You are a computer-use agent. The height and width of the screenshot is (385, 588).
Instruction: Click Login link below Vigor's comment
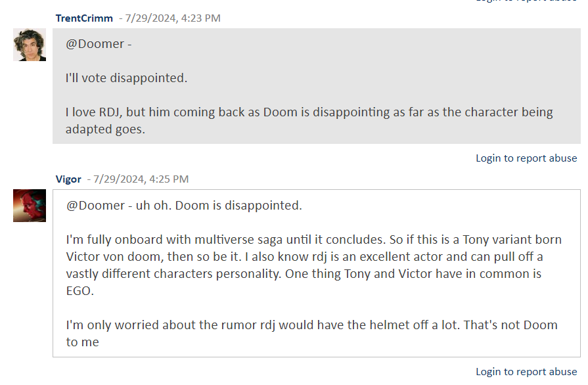488,372
